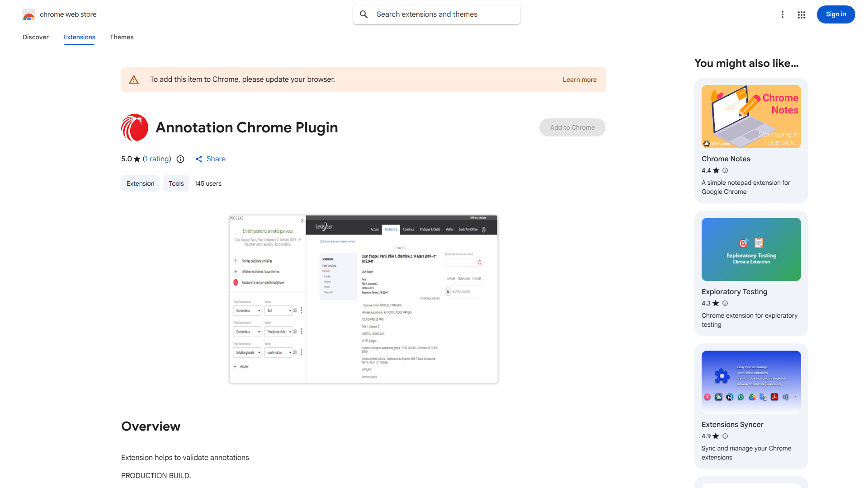Click the chrome web store logo

[29, 14]
